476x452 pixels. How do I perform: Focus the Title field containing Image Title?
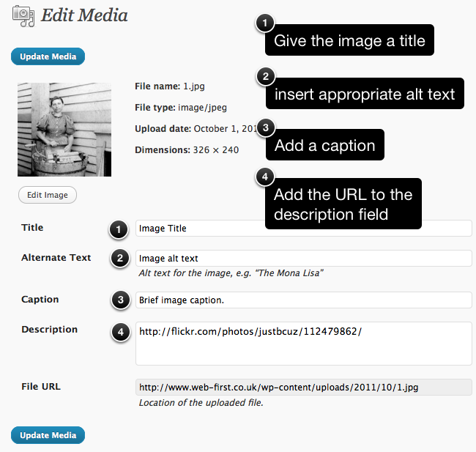[304, 228]
